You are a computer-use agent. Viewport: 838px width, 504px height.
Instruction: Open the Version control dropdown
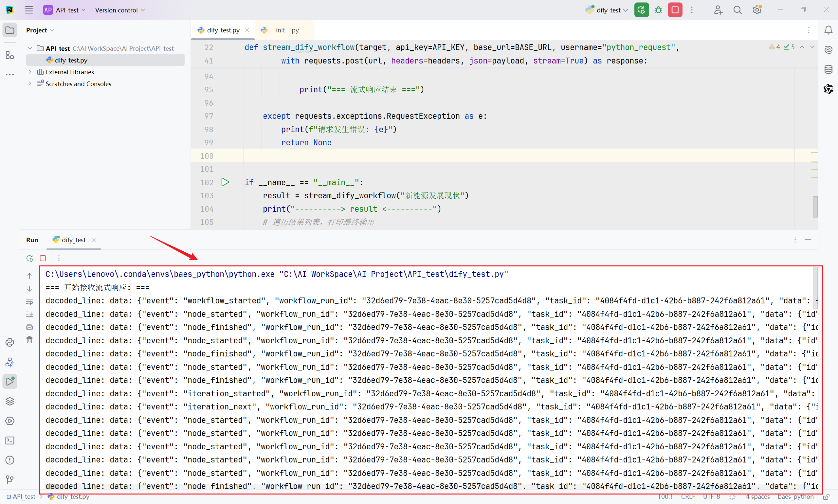pos(120,10)
